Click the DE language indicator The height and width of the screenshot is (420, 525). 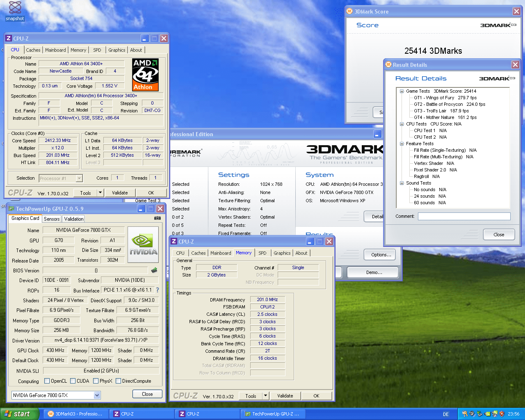446,414
